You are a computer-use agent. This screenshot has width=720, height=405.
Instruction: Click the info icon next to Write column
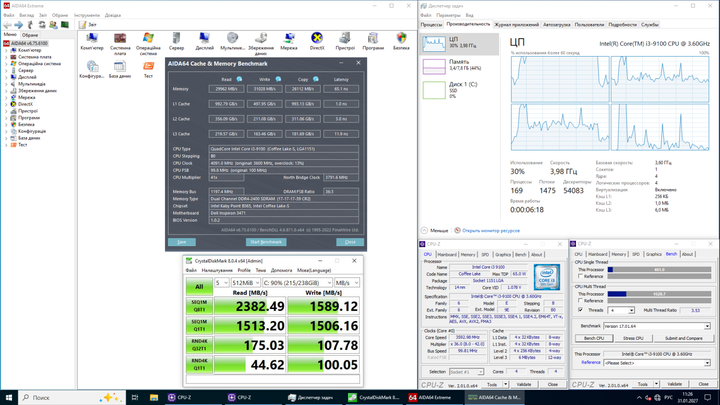[x=278, y=79]
